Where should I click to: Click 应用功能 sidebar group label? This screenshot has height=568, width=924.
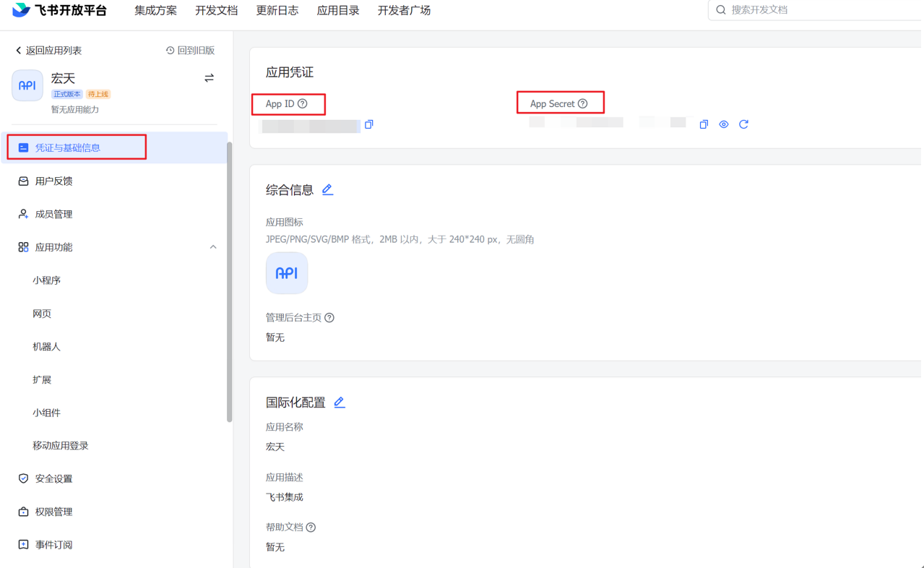point(53,247)
